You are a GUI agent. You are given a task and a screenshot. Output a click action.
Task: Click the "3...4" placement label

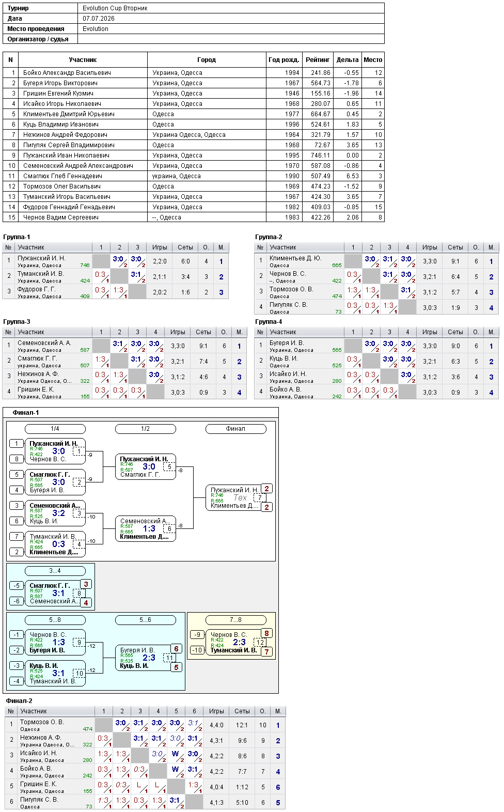point(55,571)
